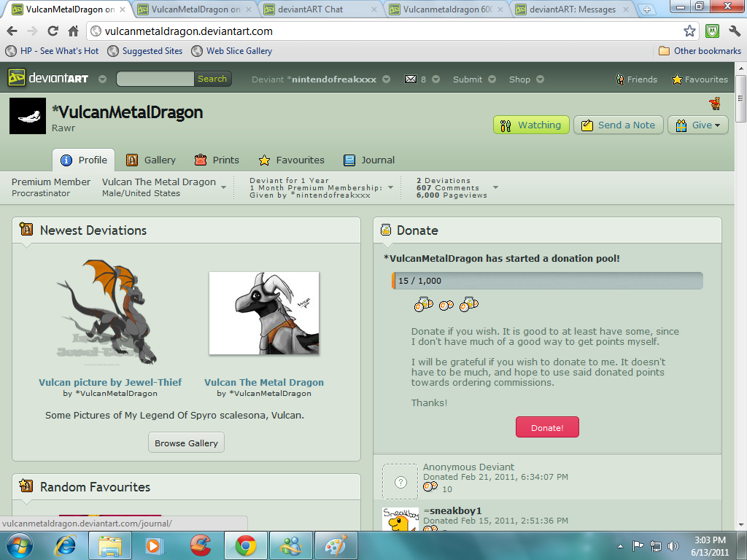The image size is (747, 560).
Task: Click the small red dragon badge icon
Action: (x=715, y=104)
